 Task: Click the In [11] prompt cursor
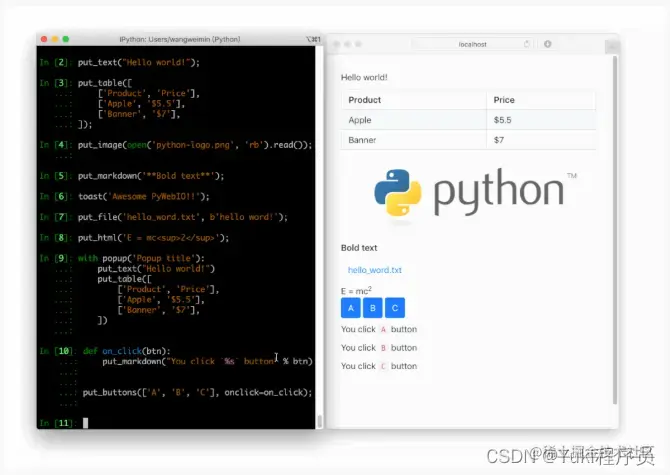pos(85,423)
